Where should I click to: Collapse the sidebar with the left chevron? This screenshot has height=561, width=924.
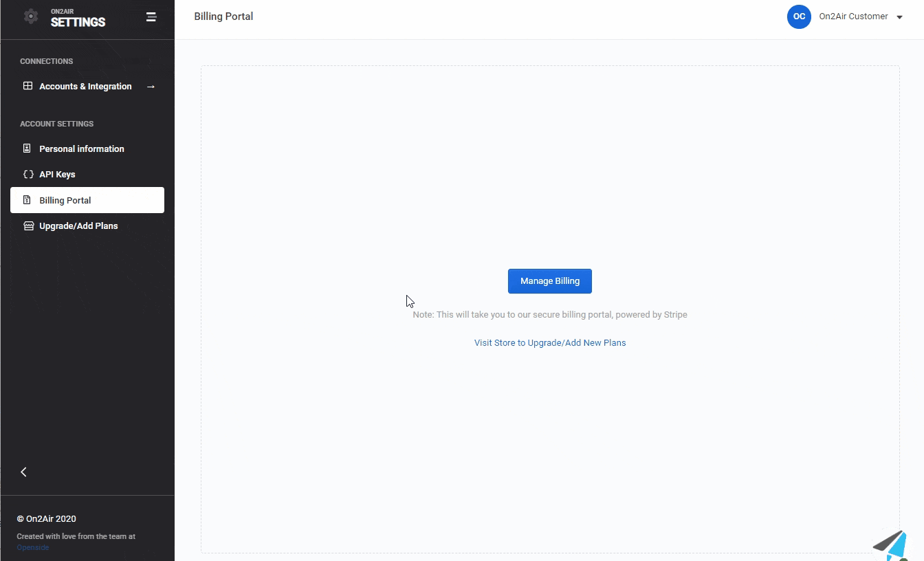pos(24,472)
